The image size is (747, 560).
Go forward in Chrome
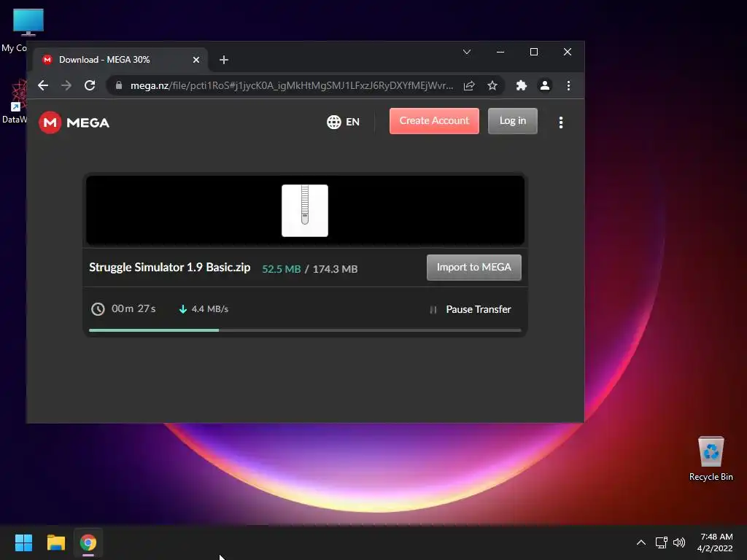pos(66,85)
